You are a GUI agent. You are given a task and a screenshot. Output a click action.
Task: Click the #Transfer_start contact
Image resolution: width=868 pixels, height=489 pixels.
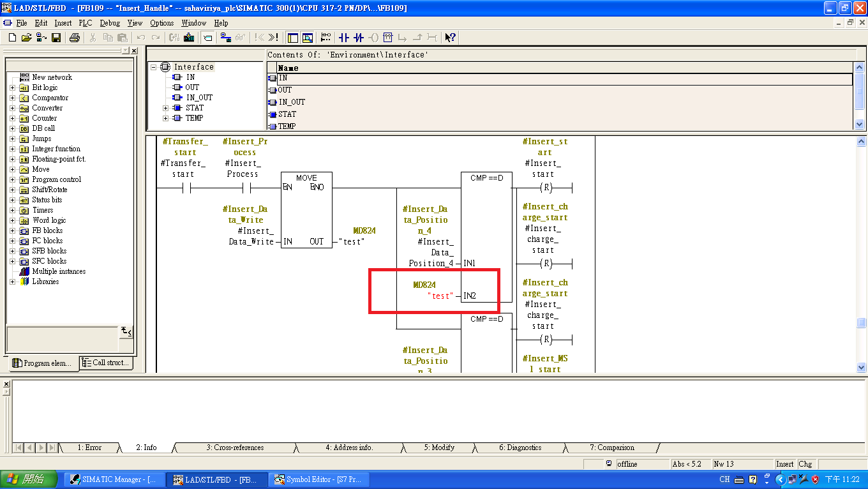click(185, 188)
